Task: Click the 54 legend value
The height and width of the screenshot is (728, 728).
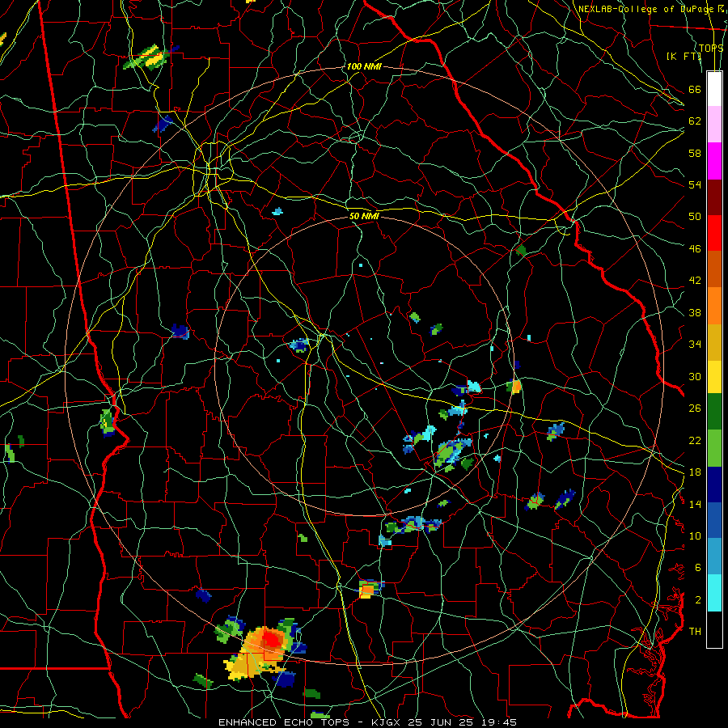Action: tap(695, 184)
